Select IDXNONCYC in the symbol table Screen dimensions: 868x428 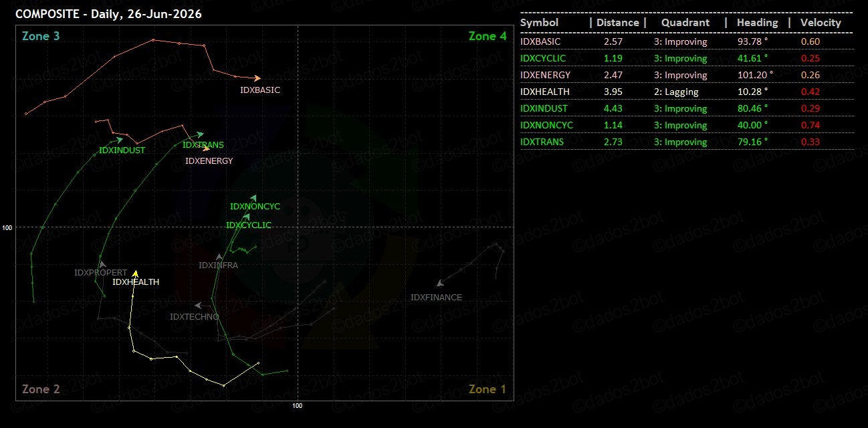click(546, 125)
